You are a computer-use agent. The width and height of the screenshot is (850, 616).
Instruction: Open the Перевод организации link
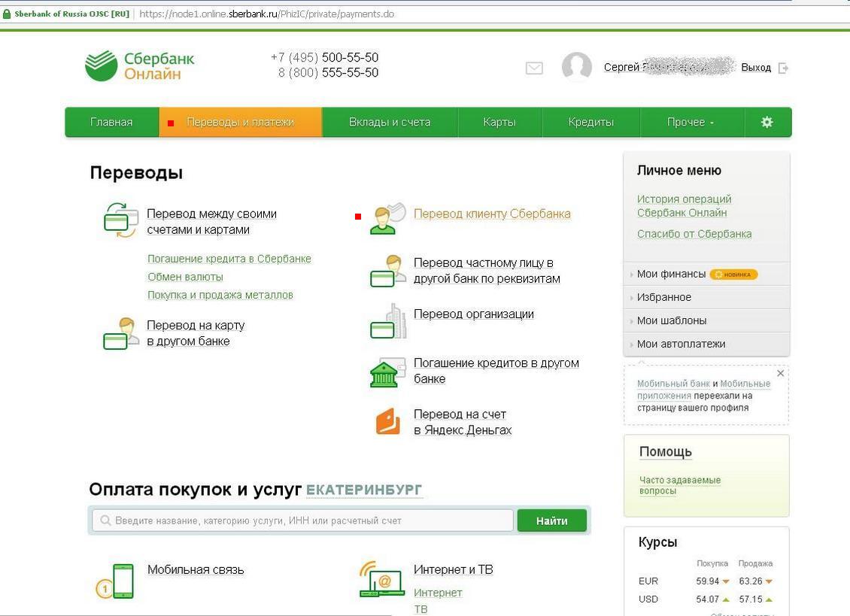pos(474,314)
